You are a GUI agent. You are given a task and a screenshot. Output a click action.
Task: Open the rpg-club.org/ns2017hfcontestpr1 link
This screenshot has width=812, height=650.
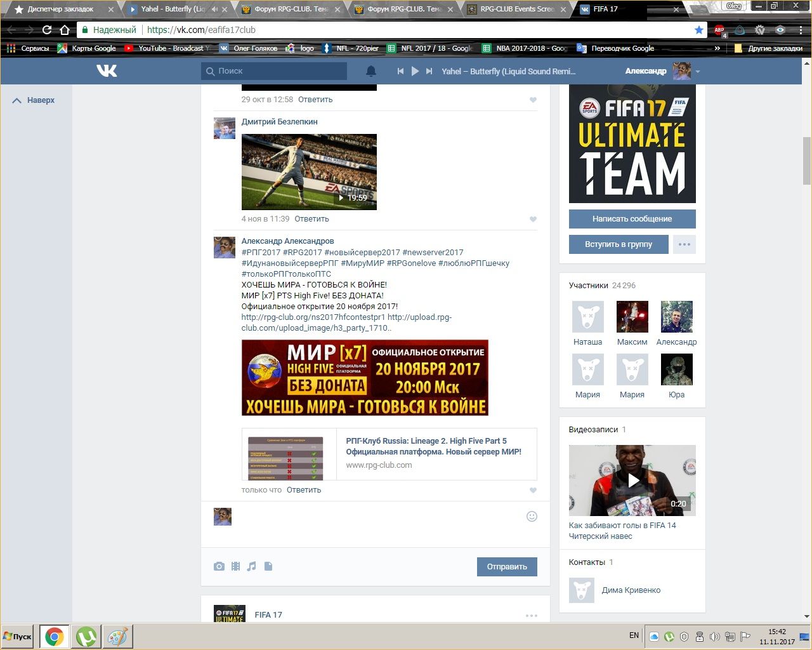pos(313,317)
